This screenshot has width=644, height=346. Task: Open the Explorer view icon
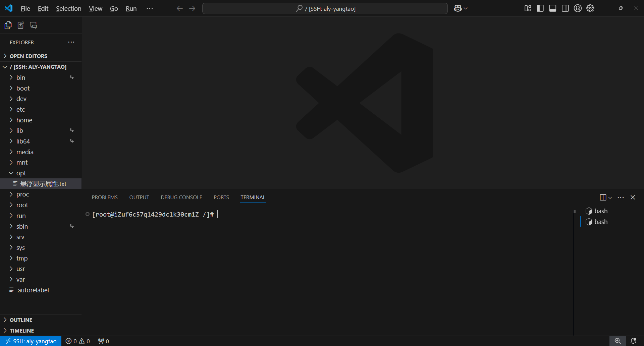(x=8, y=25)
